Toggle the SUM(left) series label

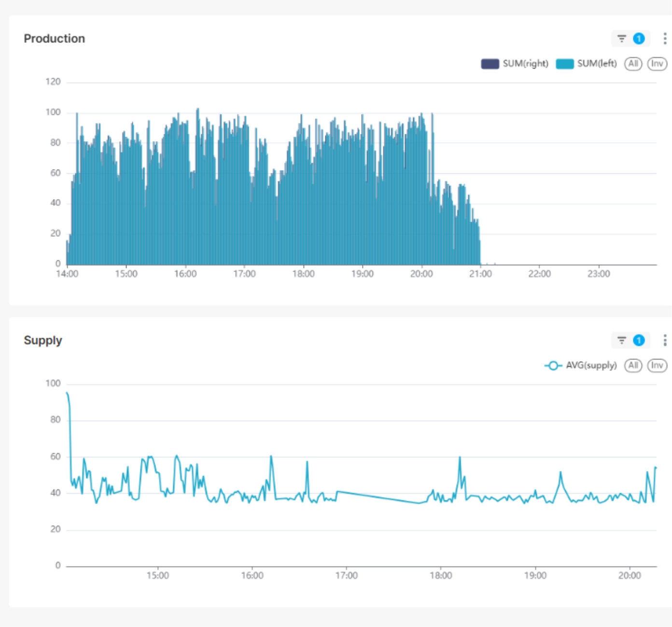[x=597, y=64]
